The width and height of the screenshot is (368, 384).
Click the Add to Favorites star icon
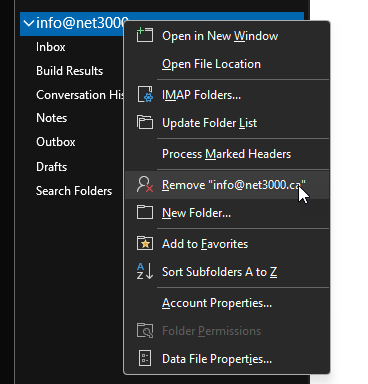pyautogui.click(x=145, y=243)
